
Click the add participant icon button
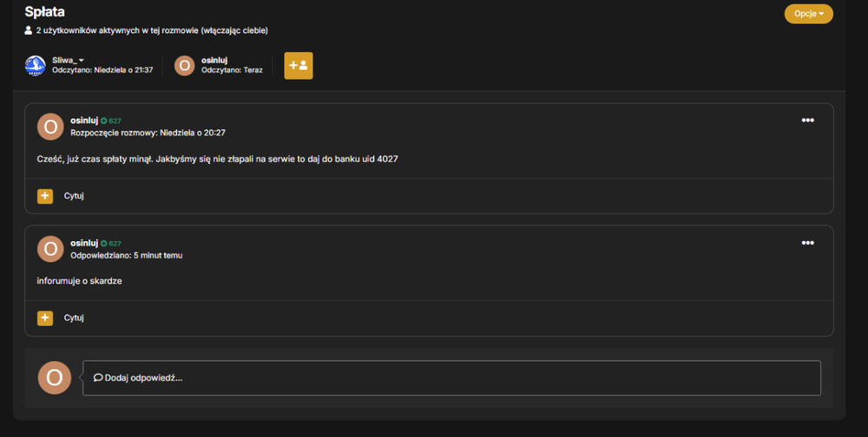tap(299, 66)
